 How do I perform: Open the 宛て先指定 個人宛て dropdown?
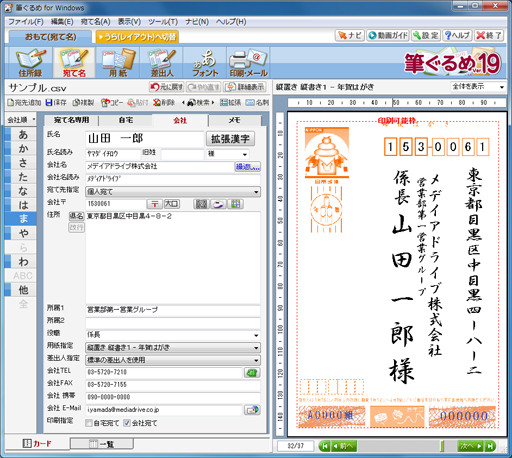coord(173,192)
